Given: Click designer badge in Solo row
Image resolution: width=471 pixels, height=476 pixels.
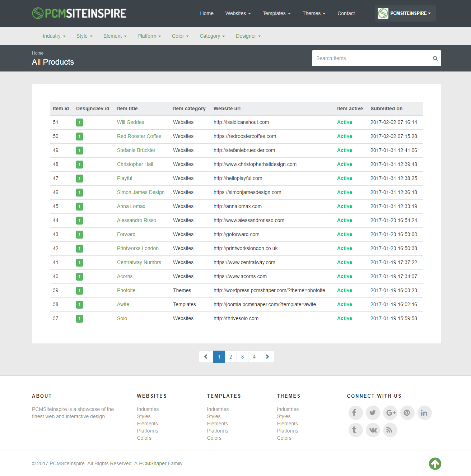Looking at the screenshot, I should point(79,319).
